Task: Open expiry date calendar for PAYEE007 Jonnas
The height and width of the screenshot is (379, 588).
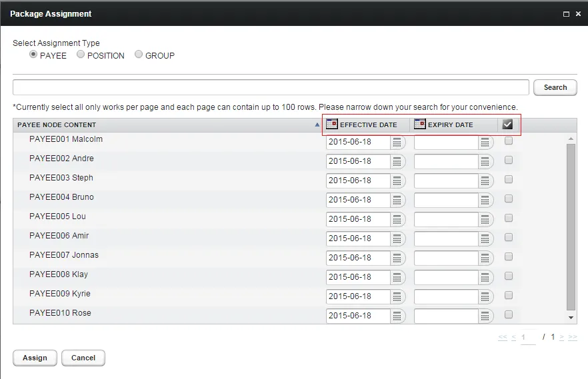Action: [x=485, y=258]
